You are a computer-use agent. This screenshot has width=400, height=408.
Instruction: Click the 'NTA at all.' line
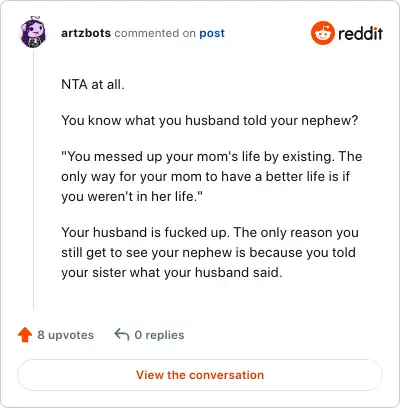pyautogui.click(x=93, y=85)
